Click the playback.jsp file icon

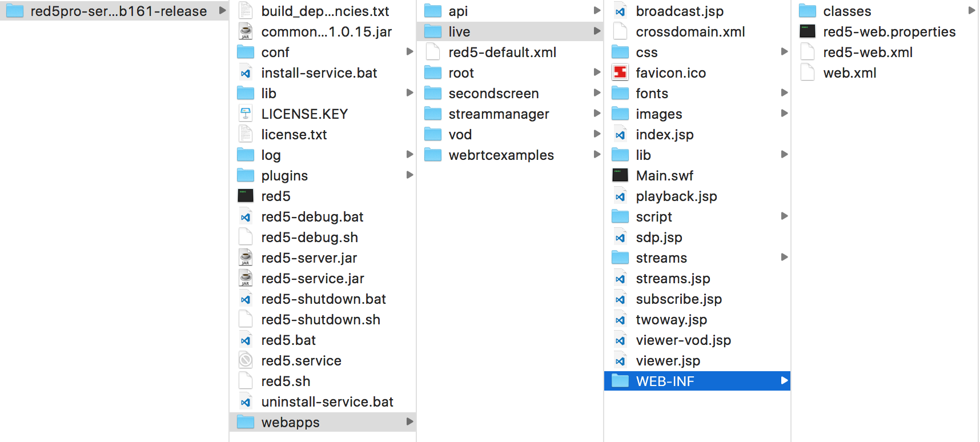click(620, 196)
